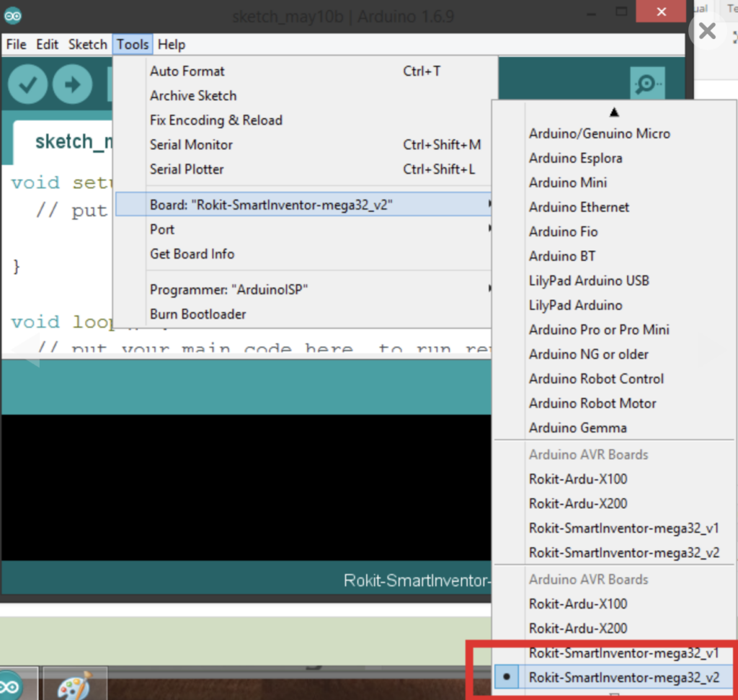Select Auto Format from Tools menu
The image size is (738, 700).
[187, 71]
